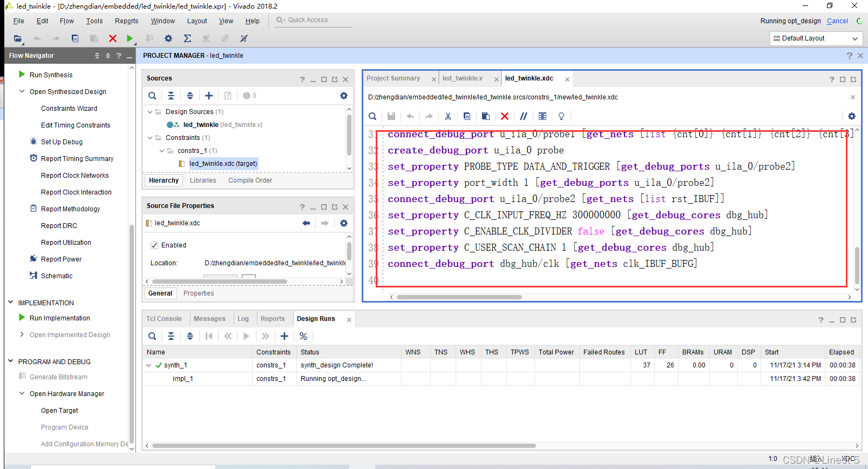Select impl_1 row in Design Runs
The image size is (868, 469).
pyautogui.click(x=502, y=379)
